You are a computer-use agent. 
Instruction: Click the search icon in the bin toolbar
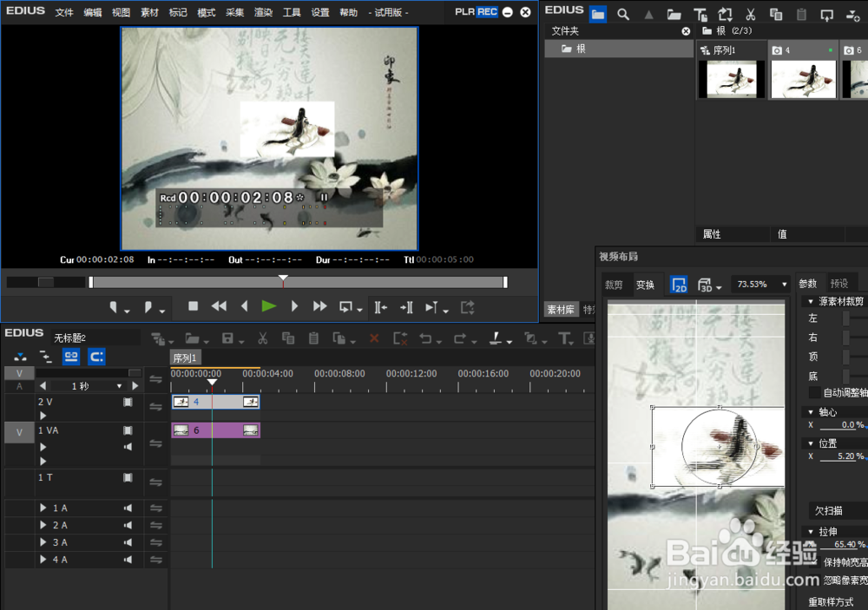[623, 14]
